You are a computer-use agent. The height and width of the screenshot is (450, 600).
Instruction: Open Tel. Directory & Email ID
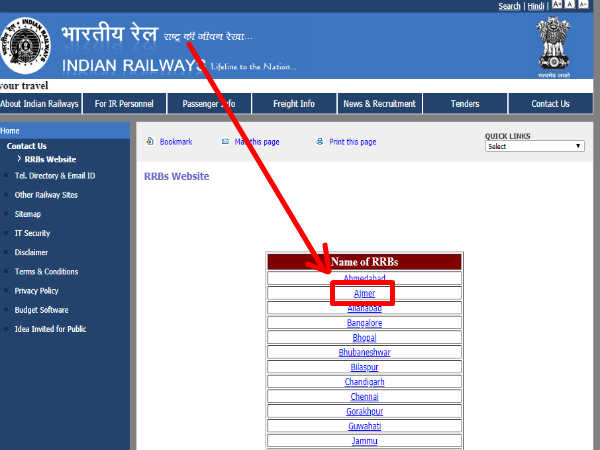pyautogui.click(x=55, y=176)
